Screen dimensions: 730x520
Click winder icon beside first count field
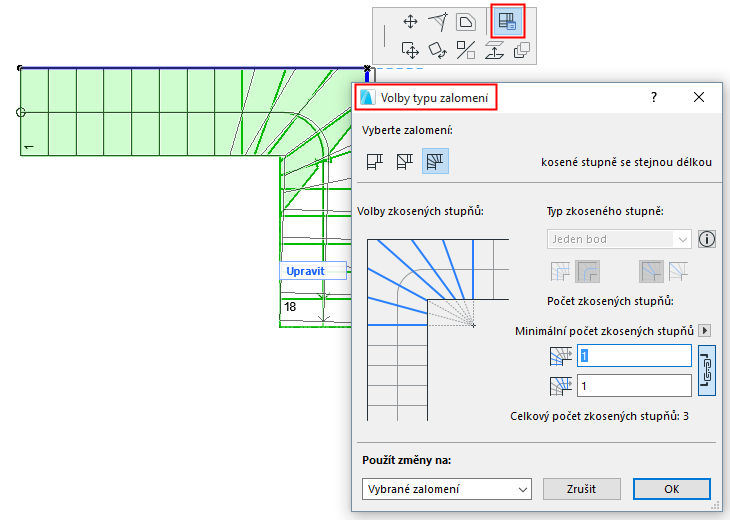pyautogui.click(x=561, y=356)
